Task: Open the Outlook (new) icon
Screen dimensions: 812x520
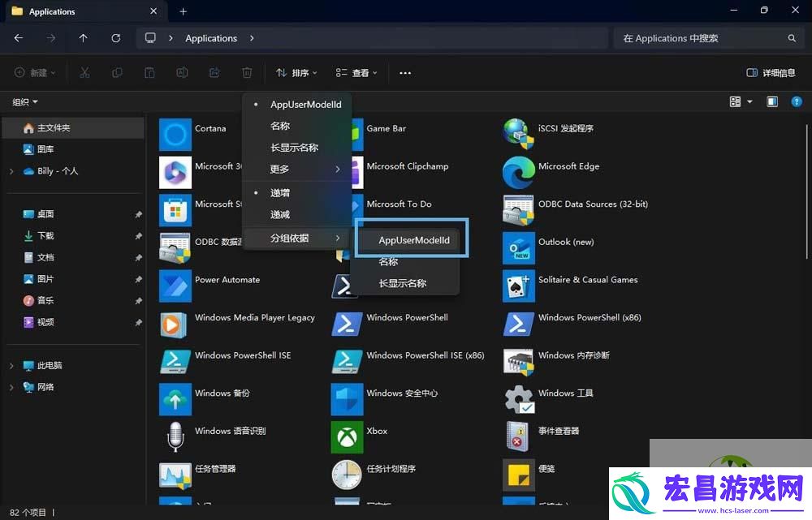Action: tap(518, 248)
